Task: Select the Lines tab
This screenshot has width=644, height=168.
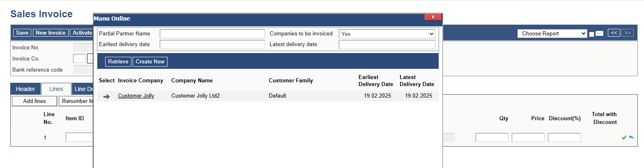Action: click(x=56, y=89)
